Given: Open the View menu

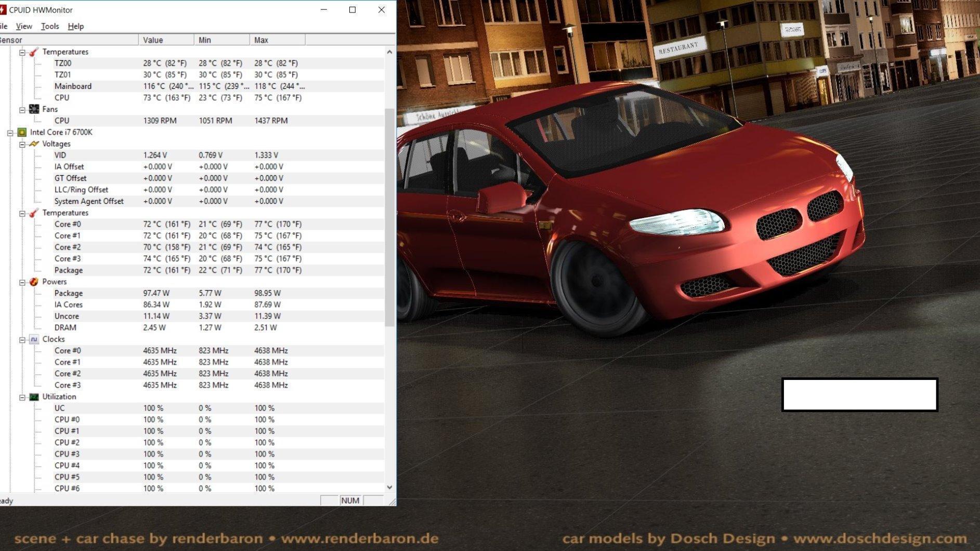Looking at the screenshot, I should click(x=24, y=27).
